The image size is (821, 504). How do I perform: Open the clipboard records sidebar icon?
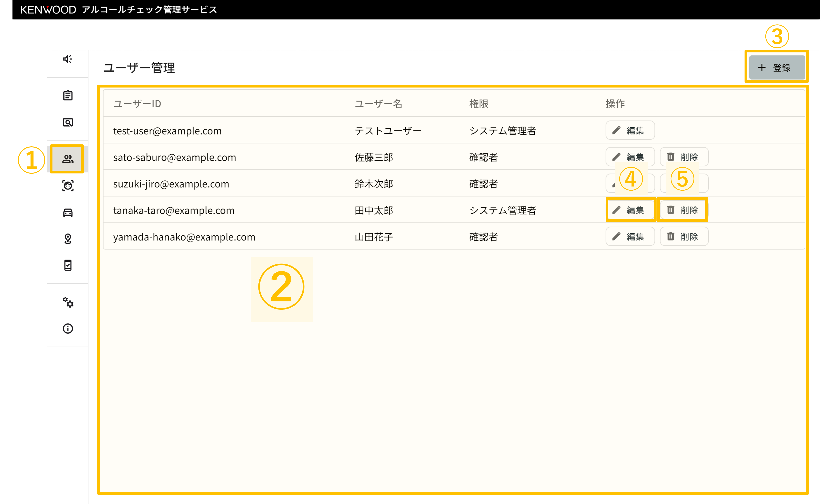click(68, 96)
